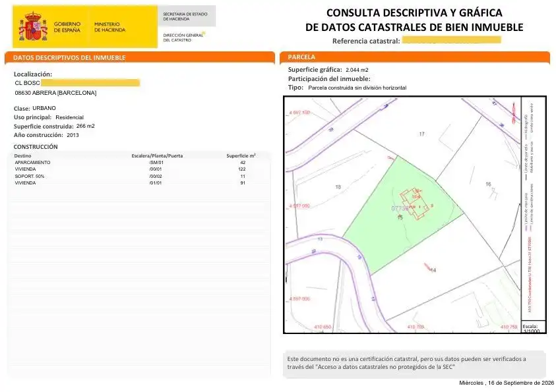The height and width of the screenshot is (392, 556).
Task: Click the surface value '42'
Action: pyautogui.click(x=243, y=163)
